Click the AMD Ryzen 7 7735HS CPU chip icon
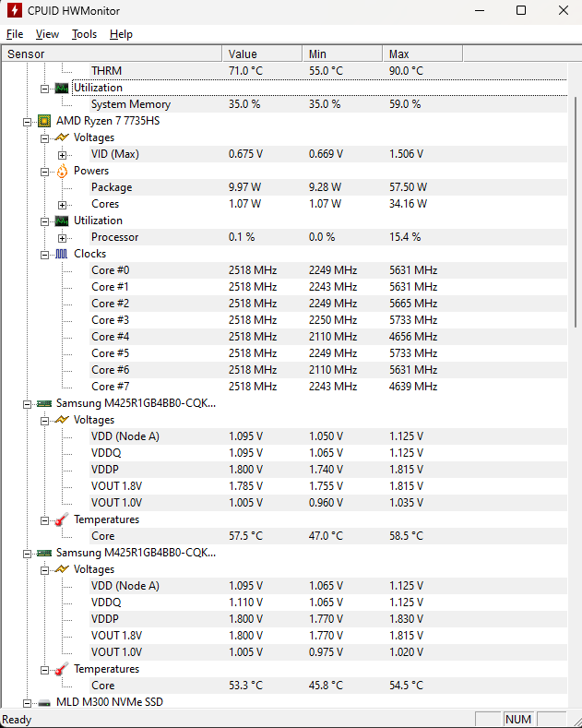 44,121
